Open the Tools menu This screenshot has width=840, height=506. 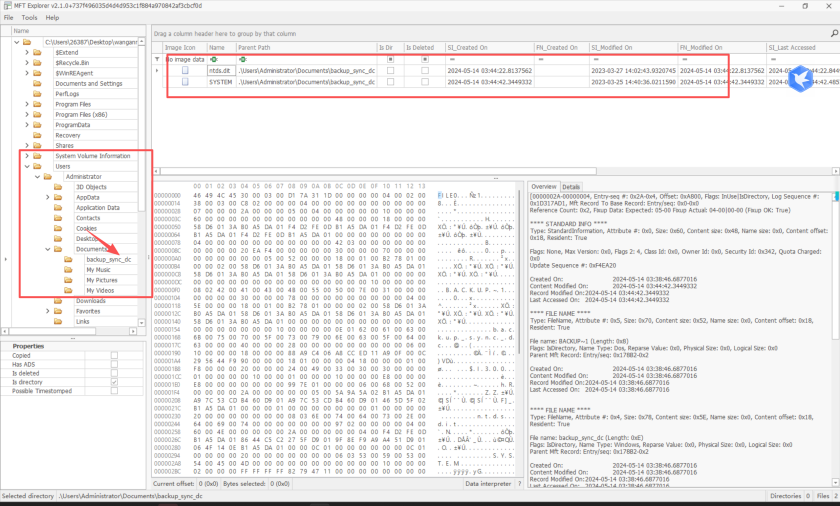29,18
